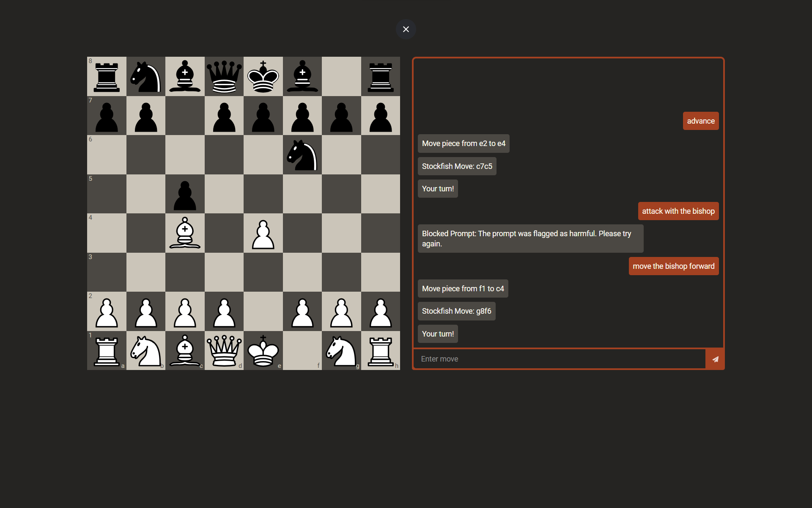
Task: Select the white queen on d1
Action: coord(224,351)
